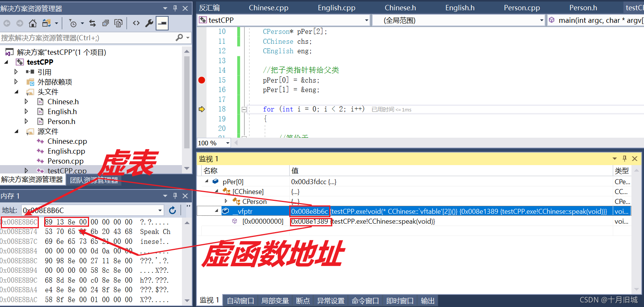The height and width of the screenshot is (307, 644).
Task: Focus the Solution Explorer search box
Action: pos(88,38)
